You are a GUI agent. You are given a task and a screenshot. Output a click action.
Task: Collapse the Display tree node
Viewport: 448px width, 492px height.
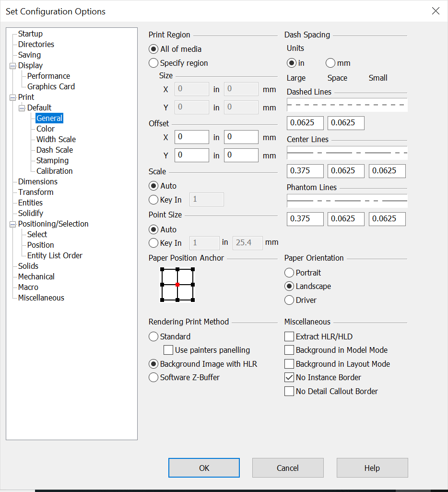(x=12, y=65)
